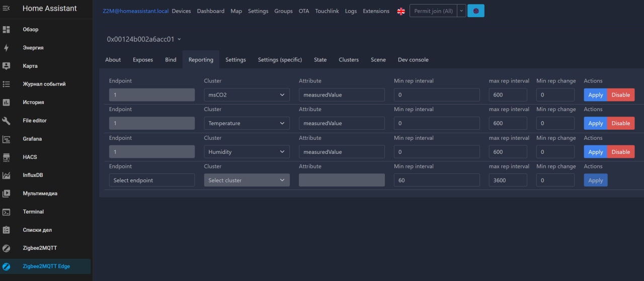Open the Zigbee2MQTT icon in sidebar
Viewport: 644px width, 281px height.
coord(7,248)
